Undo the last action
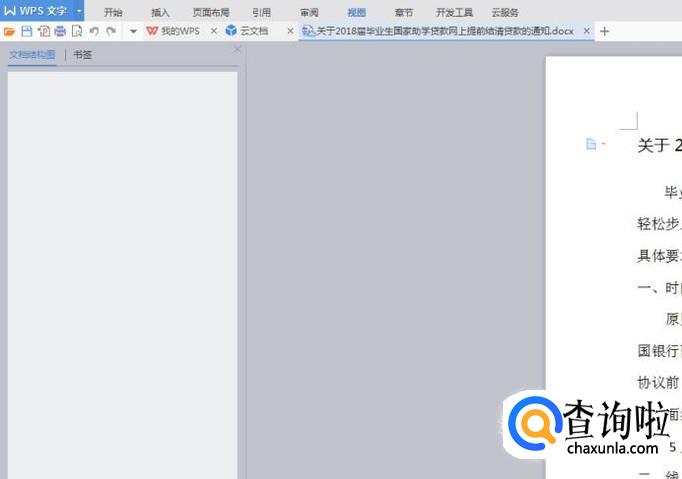 [x=94, y=31]
